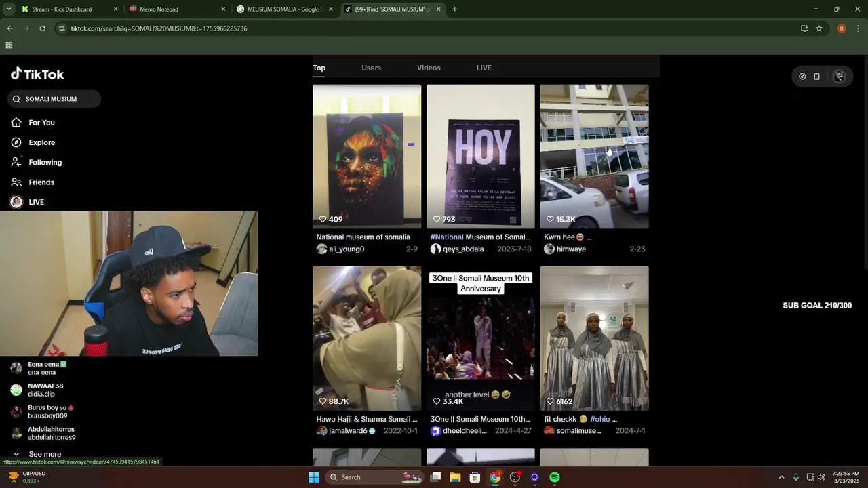Show hidden system tray icons
The width and height of the screenshot is (868, 488).
(x=781, y=477)
